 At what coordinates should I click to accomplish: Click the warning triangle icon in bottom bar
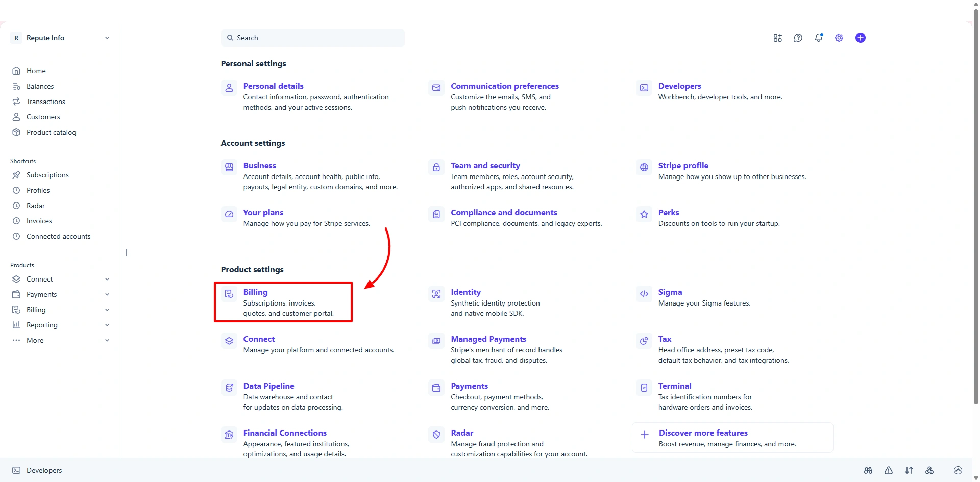pos(889,470)
